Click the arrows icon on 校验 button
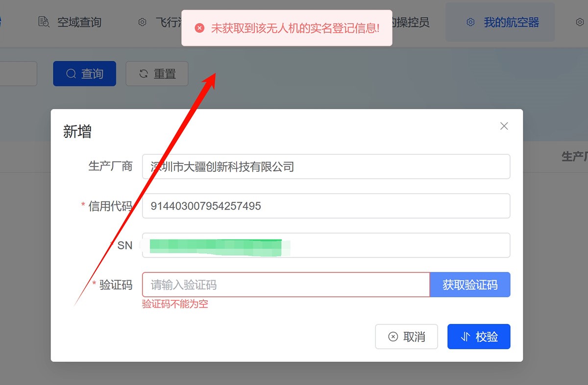 (465, 337)
